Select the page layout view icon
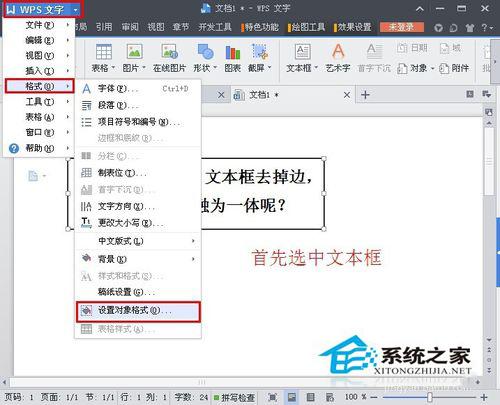500x405 pixels. tap(292, 397)
